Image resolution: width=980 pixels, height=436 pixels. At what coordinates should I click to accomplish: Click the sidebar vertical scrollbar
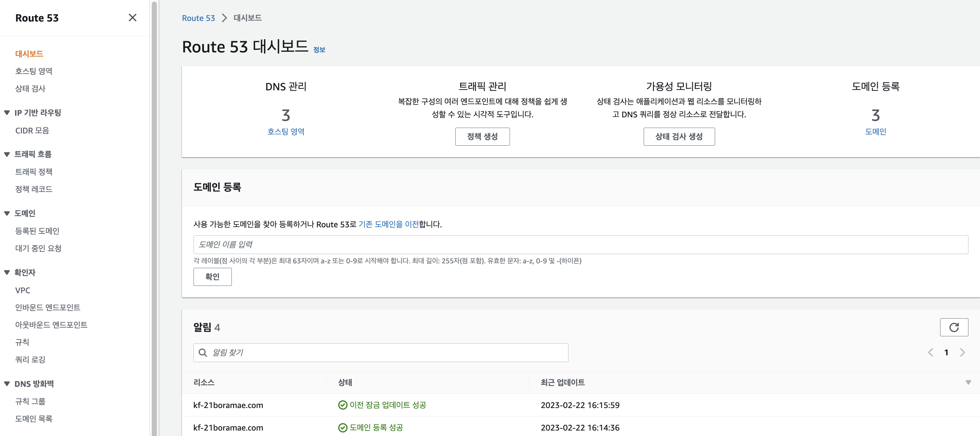[154, 218]
